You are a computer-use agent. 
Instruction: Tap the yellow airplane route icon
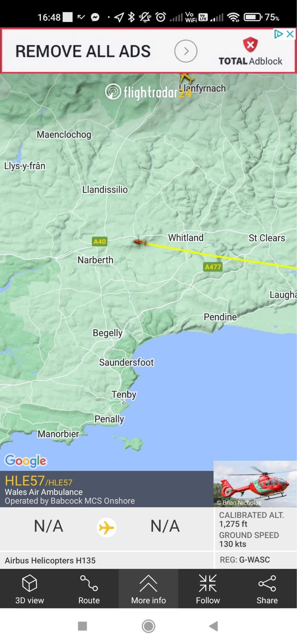point(106,527)
